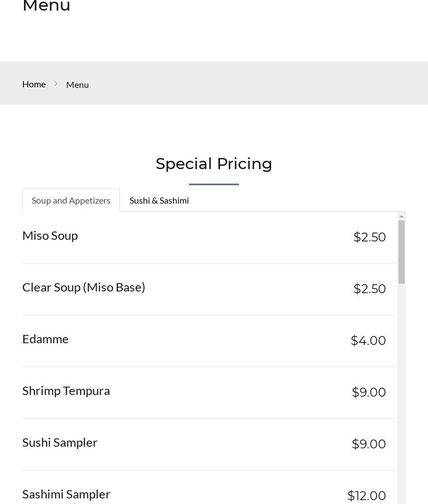Select the Miso Soup menu item
This screenshot has width=428, height=504.
(50, 236)
